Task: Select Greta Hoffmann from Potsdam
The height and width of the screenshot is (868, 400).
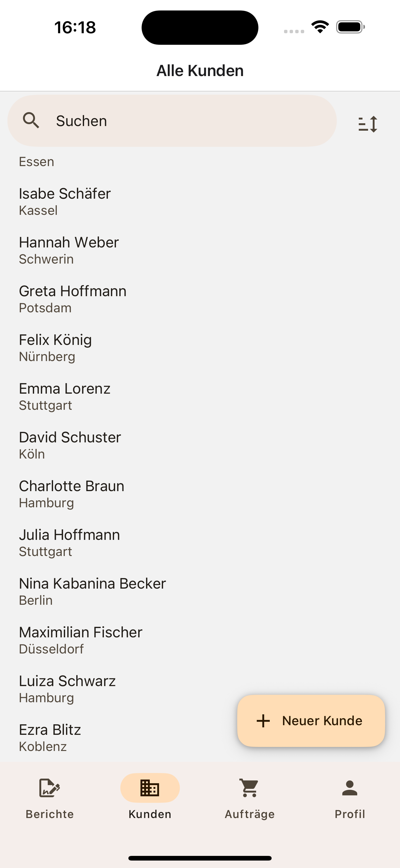Action: click(x=200, y=299)
